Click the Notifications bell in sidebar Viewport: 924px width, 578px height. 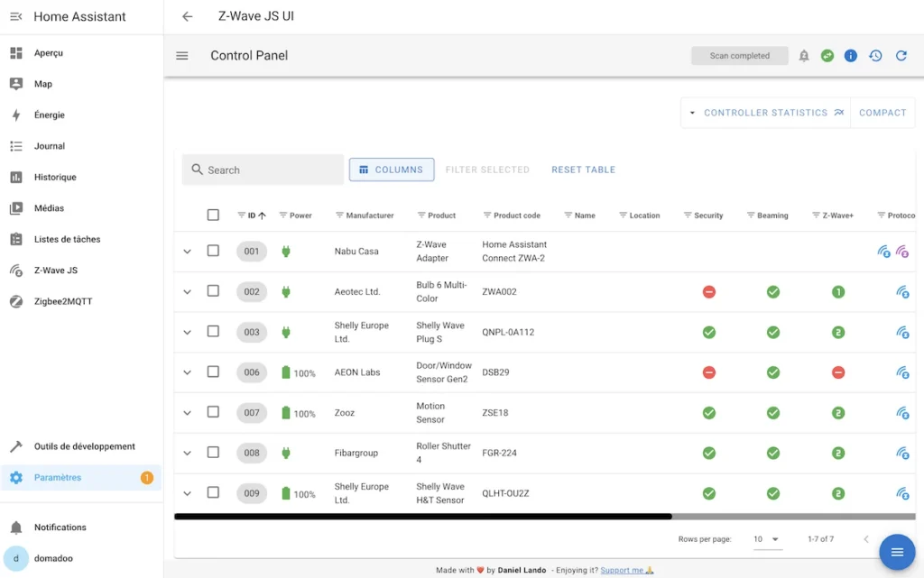coord(16,528)
